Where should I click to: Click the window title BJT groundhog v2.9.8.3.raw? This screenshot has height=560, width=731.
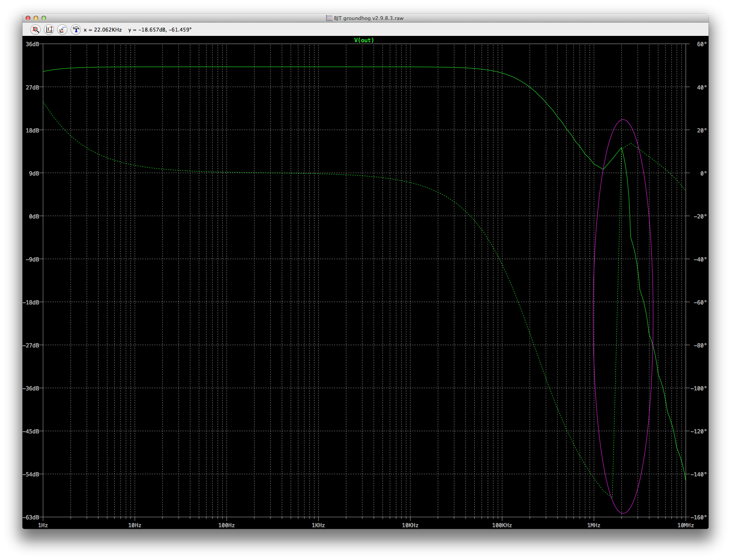tap(369, 18)
